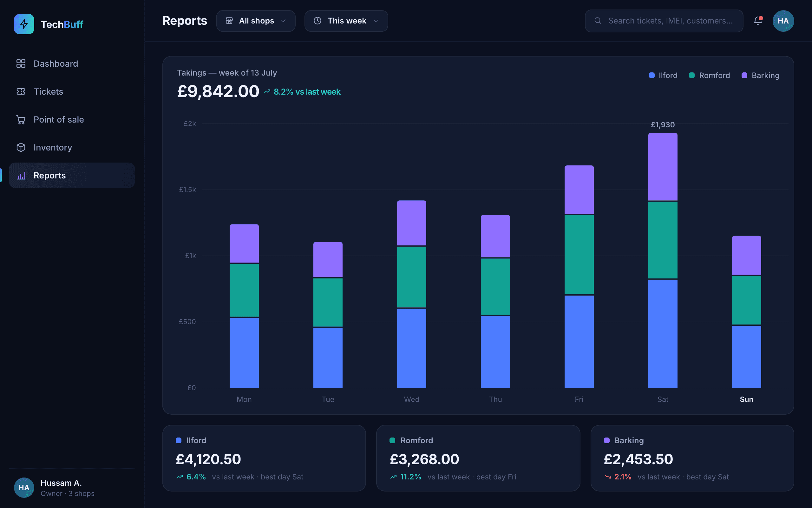The height and width of the screenshot is (508, 812).
Task: Click the HA avatar in the top bar
Action: 783,21
